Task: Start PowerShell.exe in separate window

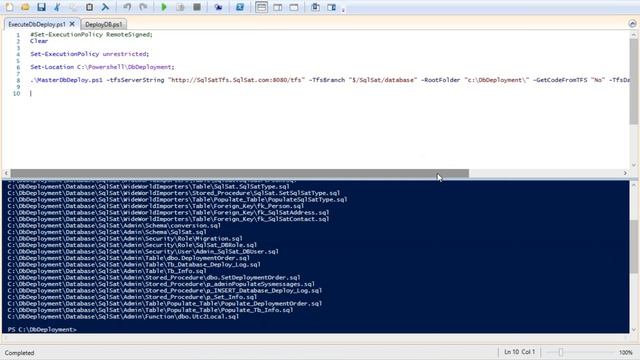Action: [240, 7]
